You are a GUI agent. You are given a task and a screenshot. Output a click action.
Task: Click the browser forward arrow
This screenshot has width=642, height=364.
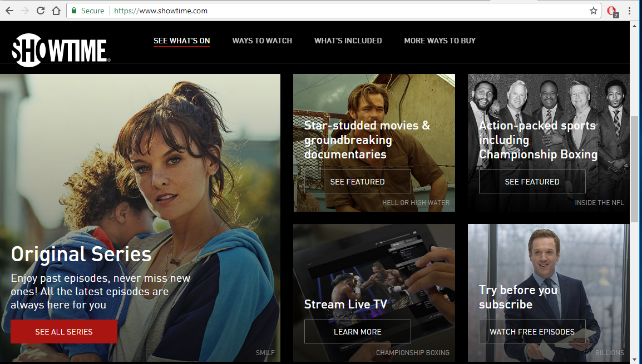[25, 11]
